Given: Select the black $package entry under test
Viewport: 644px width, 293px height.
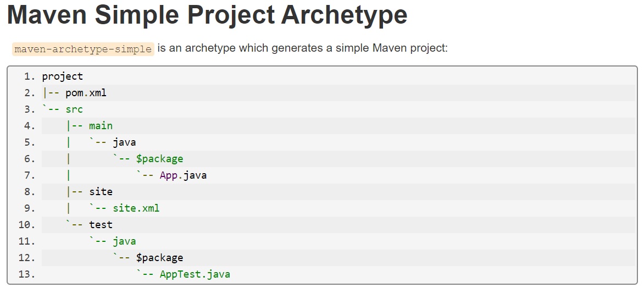Looking at the screenshot, I should [x=159, y=258].
